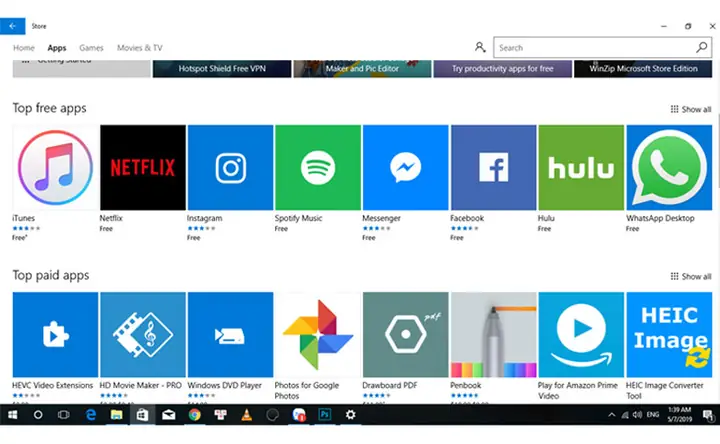
Task: Open the WhatsApp Desktop app tile
Action: [669, 168]
